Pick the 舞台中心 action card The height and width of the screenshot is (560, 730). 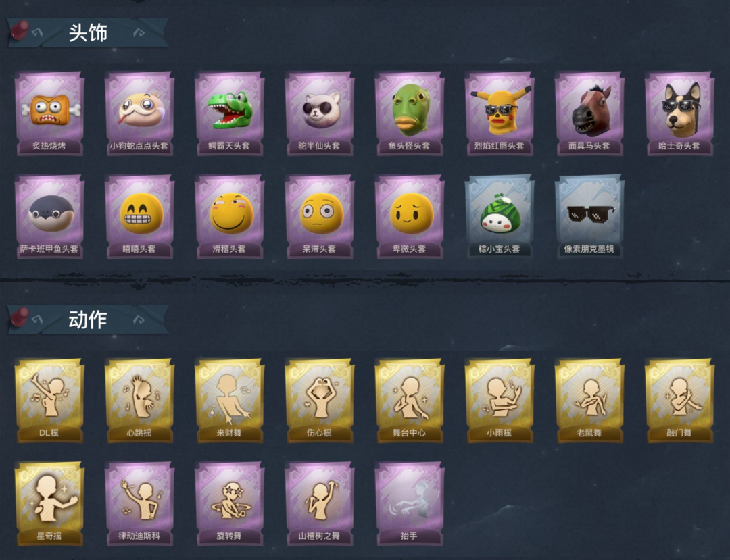410,400
